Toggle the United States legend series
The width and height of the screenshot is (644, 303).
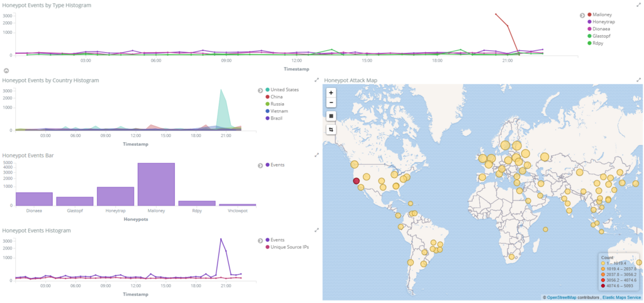[x=282, y=89]
